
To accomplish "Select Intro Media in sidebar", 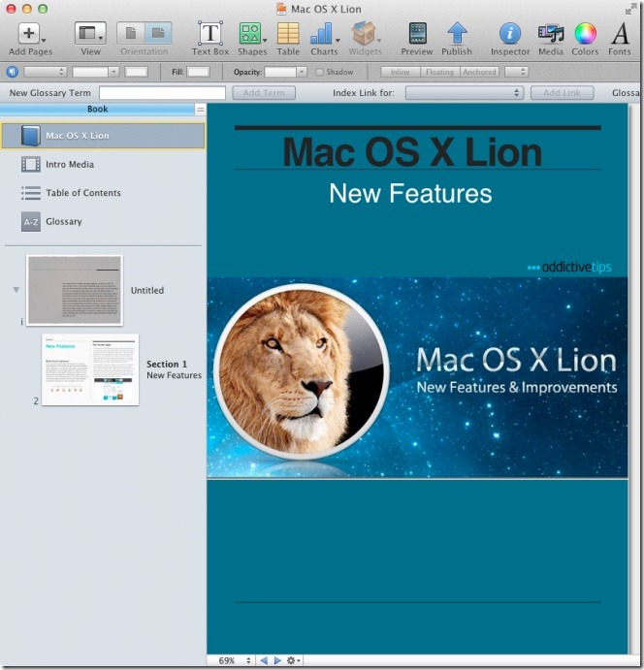I will point(103,164).
